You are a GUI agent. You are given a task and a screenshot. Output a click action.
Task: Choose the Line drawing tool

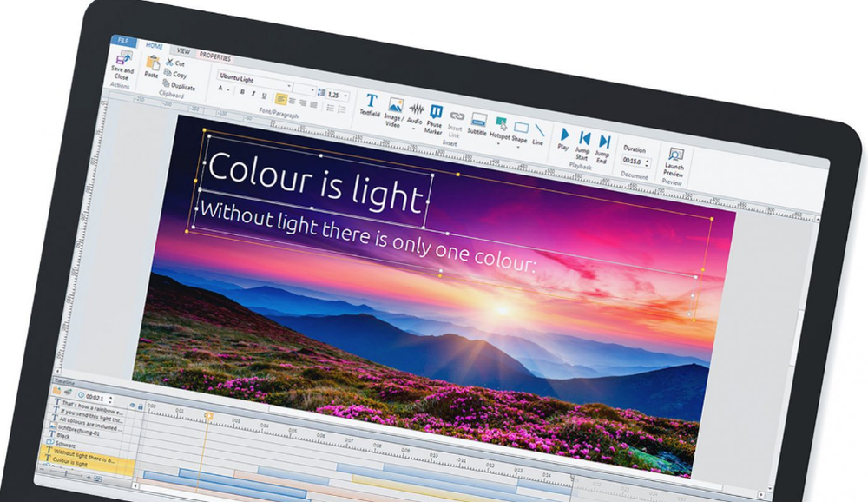click(x=539, y=134)
